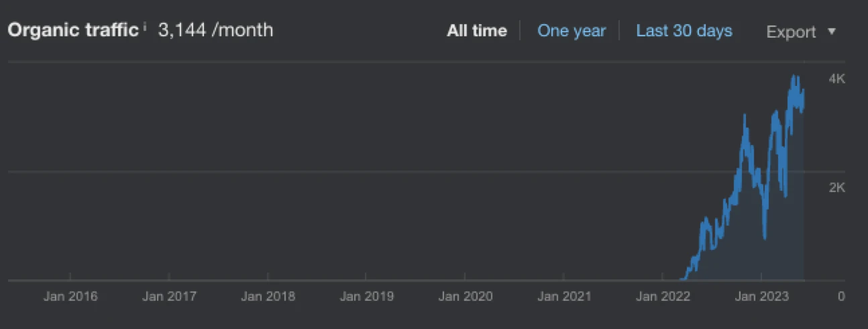The width and height of the screenshot is (868, 329).
Task: Click the info icon beside Organic traffic
Action: pos(144,27)
